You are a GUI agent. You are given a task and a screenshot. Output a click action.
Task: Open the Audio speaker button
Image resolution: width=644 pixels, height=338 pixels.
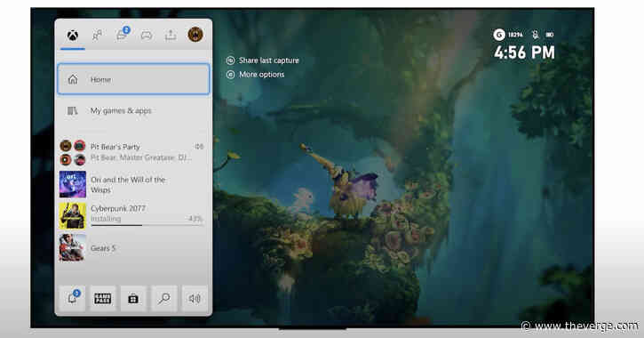point(195,298)
